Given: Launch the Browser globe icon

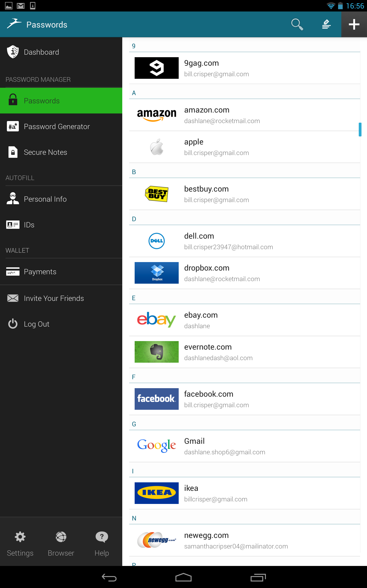Looking at the screenshot, I should pyautogui.click(x=61, y=537).
